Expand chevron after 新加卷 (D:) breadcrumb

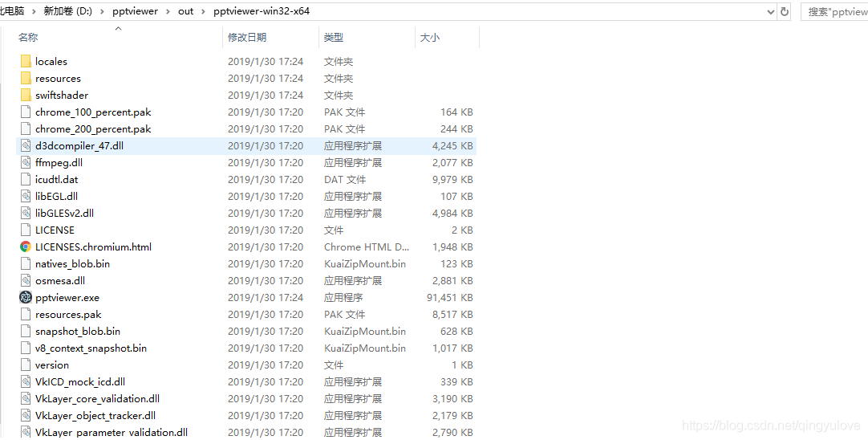(x=102, y=11)
